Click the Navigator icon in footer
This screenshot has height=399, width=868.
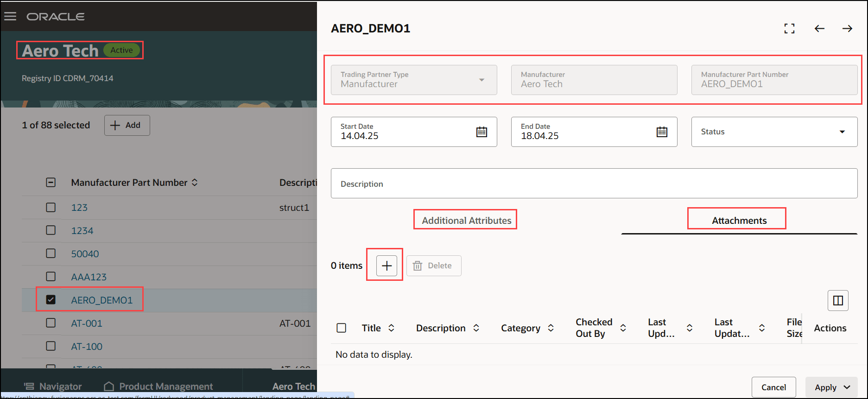click(x=29, y=386)
